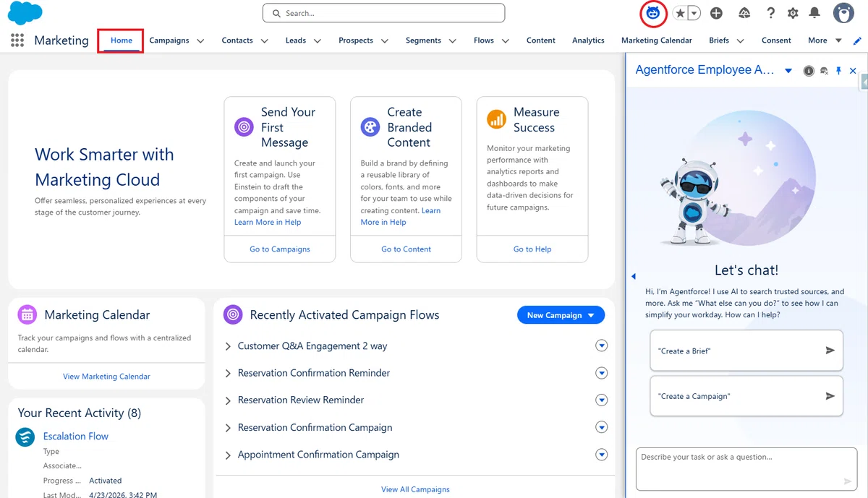Open the New Campaign dropdown arrow

[591, 315]
